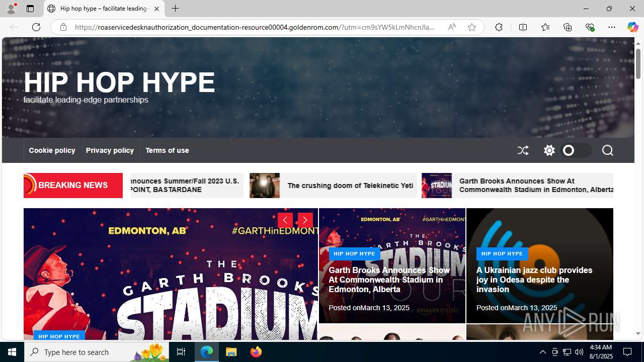
Task: Toggle Split screen view
Action: pos(523,27)
